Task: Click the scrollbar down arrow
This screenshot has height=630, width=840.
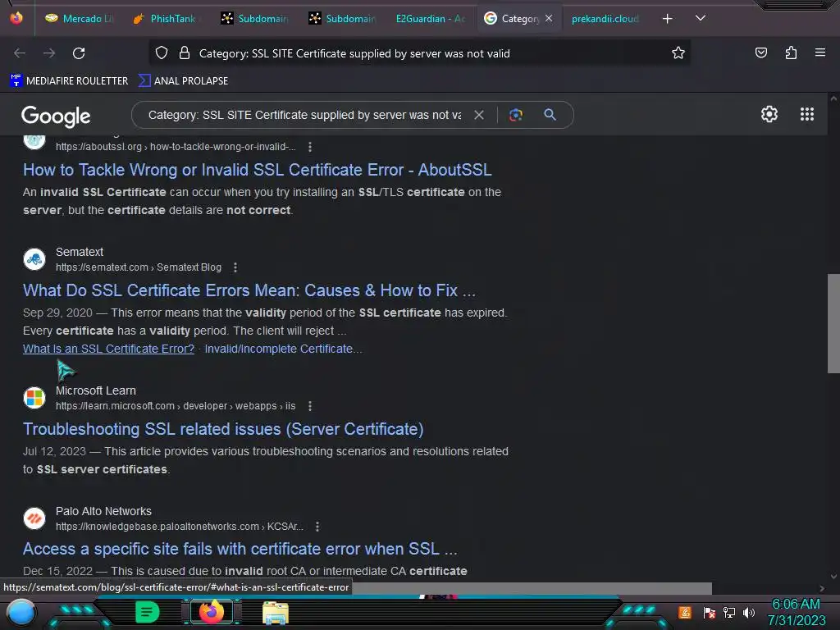Action: (x=833, y=577)
